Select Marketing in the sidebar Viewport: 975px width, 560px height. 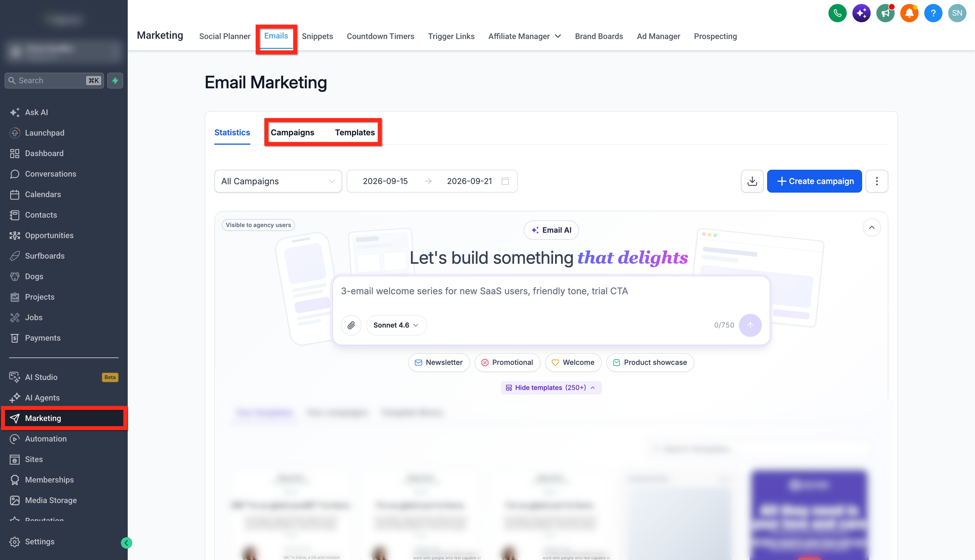coord(64,418)
